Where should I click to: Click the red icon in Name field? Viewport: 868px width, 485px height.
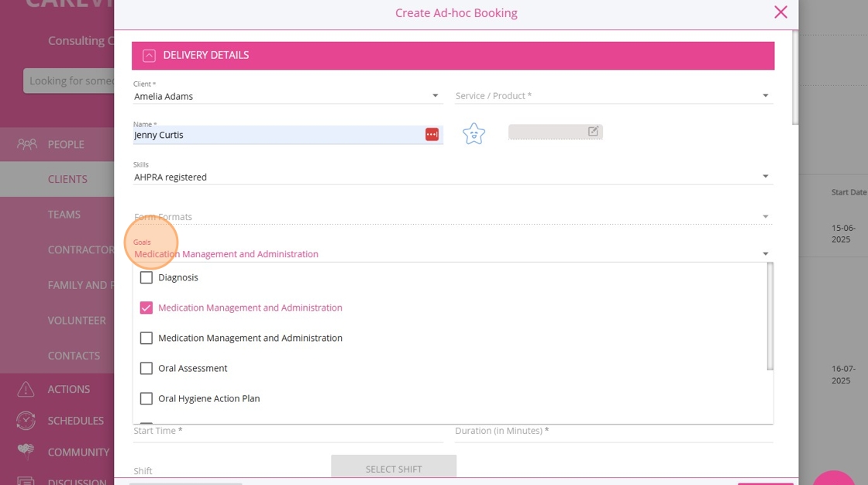432,135
